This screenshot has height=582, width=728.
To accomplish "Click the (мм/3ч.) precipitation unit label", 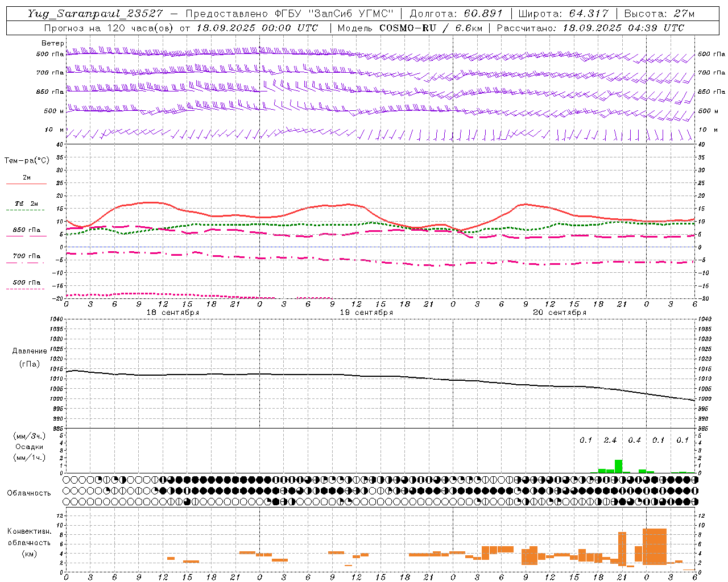I will click(30, 436).
